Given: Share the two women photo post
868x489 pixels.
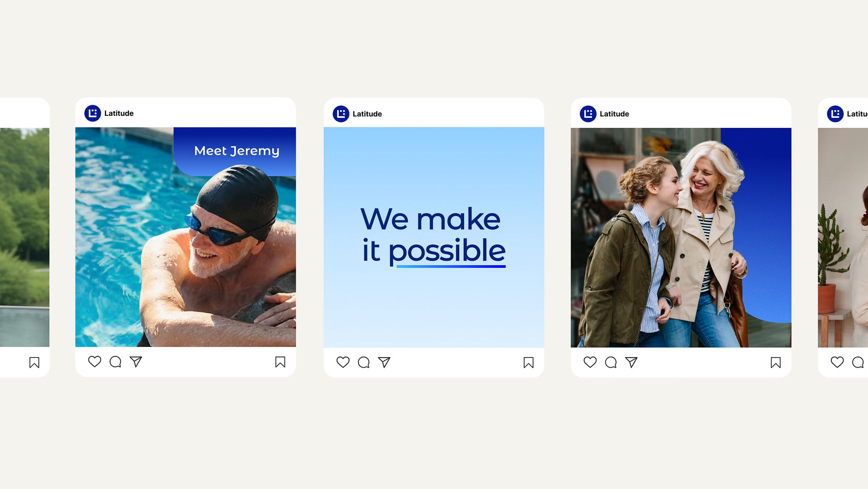Looking at the screenshot, I should [632, 362].
